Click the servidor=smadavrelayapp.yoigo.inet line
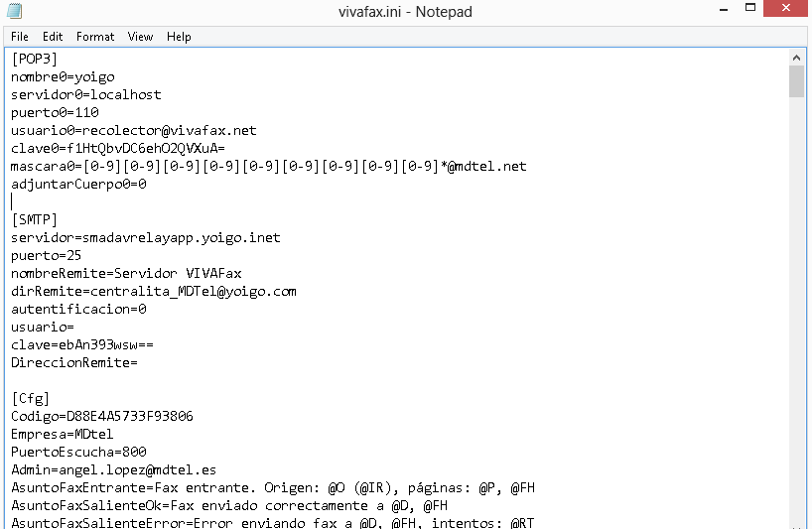This screenshot has width=812, height=529. [x=145, y=237]
